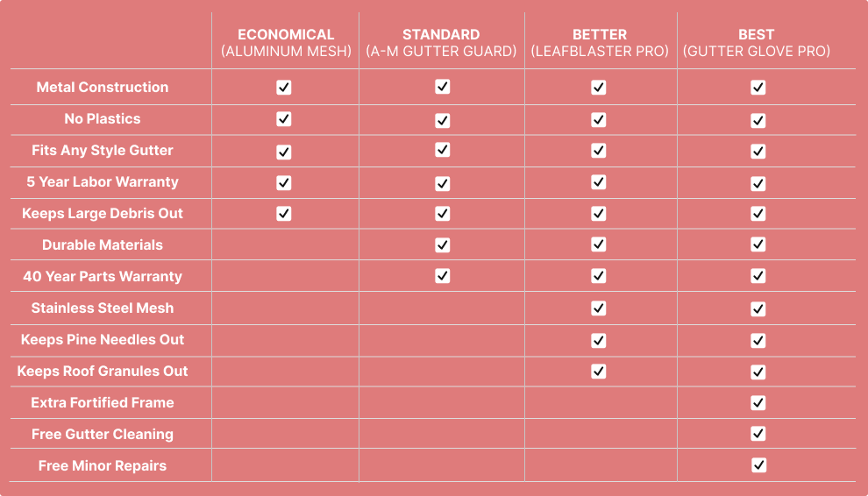
Task: Toggle Free Gutter Cleaning checkbox under Best
Action: 758,434
